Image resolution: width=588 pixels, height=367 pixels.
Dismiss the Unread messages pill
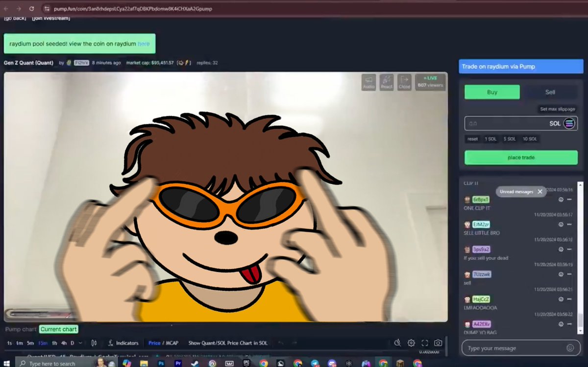[x=540, y=192]
